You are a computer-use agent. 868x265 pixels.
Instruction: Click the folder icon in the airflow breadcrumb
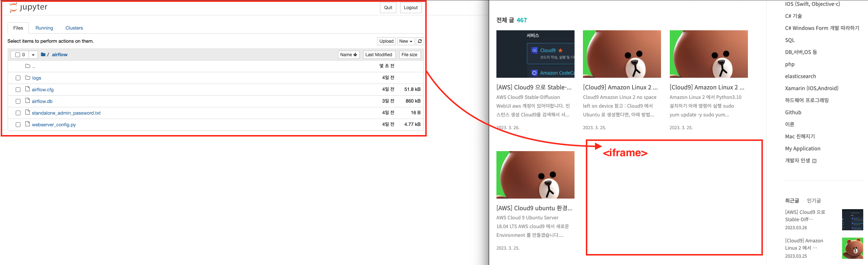pyautogui.click(x=43, y=54)
